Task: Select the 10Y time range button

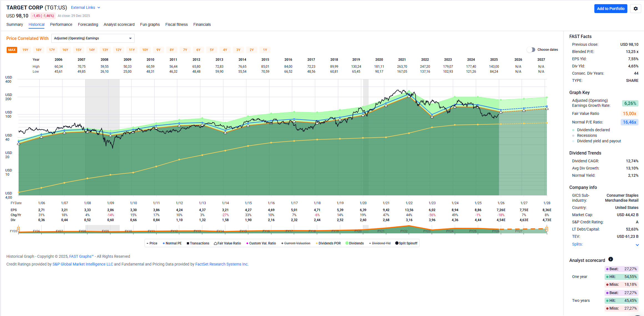Action: [145, 50]
